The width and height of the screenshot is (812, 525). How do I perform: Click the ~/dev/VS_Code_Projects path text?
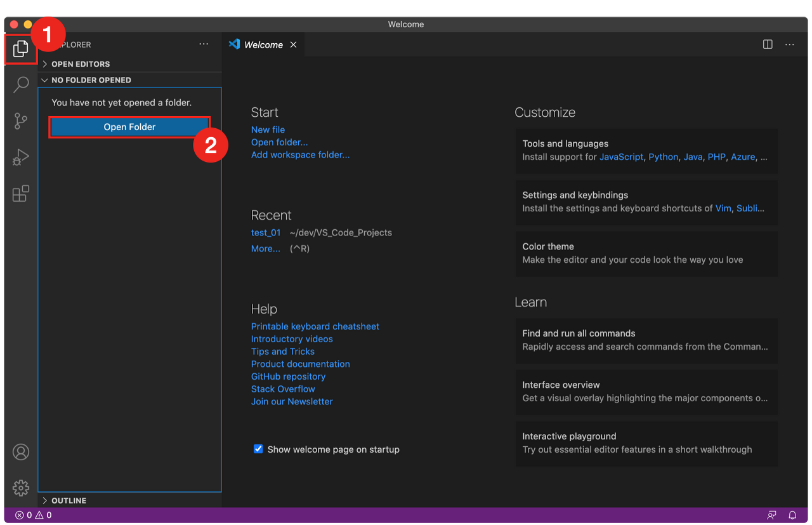pos(341,232)
